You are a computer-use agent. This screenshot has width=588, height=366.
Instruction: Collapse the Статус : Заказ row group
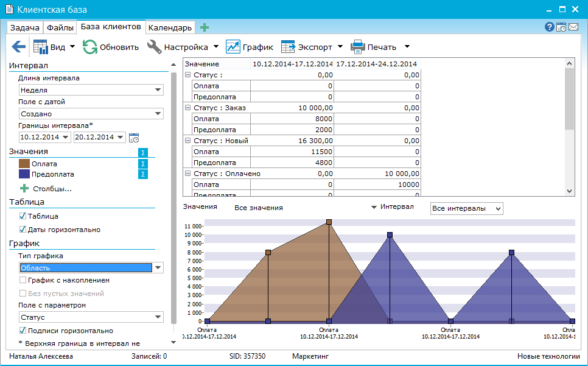pyautogui.click(x=187, y=108)
